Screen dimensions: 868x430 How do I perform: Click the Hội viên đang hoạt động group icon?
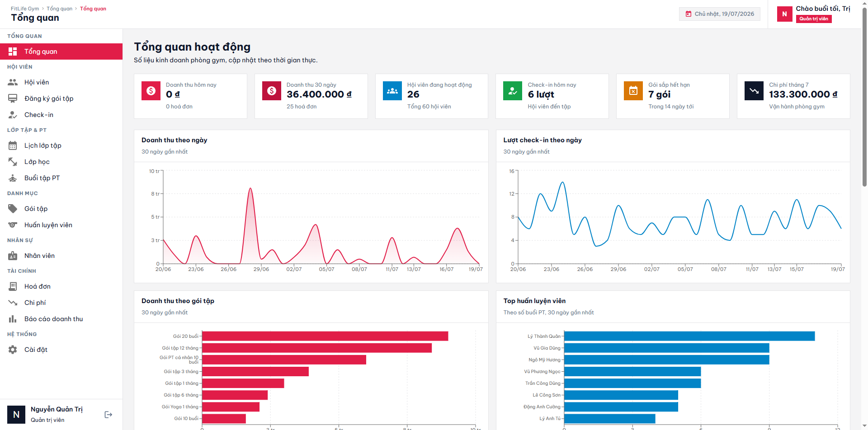[x=392, y=91]
